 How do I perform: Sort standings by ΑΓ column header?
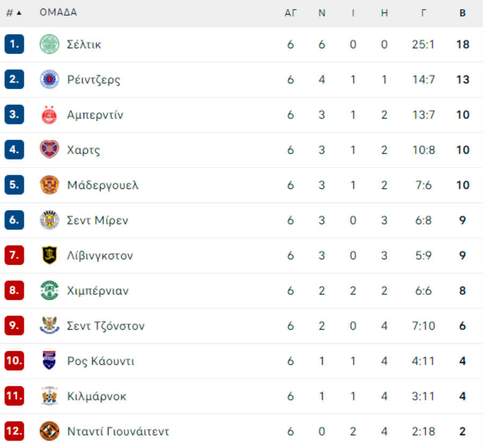[x=290, y=13]
